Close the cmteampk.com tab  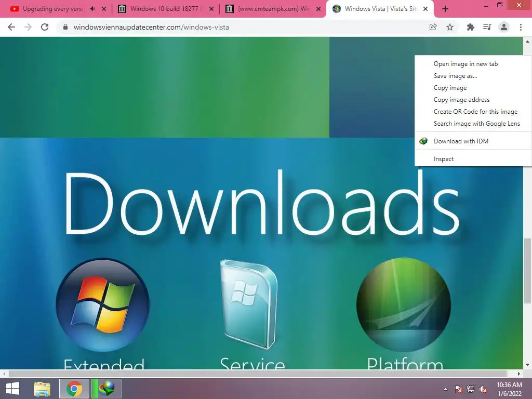tap(318, 9)
